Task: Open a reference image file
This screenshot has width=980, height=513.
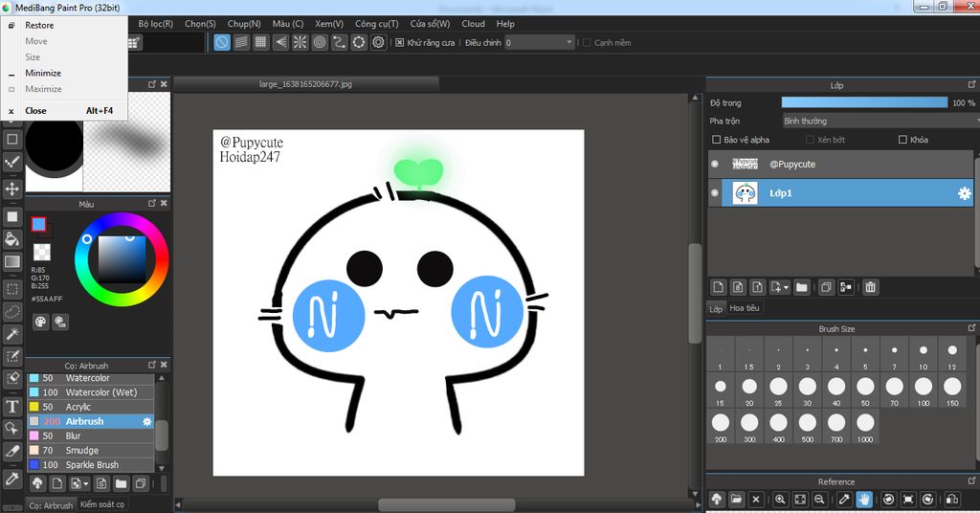Action: click(736, 499)
